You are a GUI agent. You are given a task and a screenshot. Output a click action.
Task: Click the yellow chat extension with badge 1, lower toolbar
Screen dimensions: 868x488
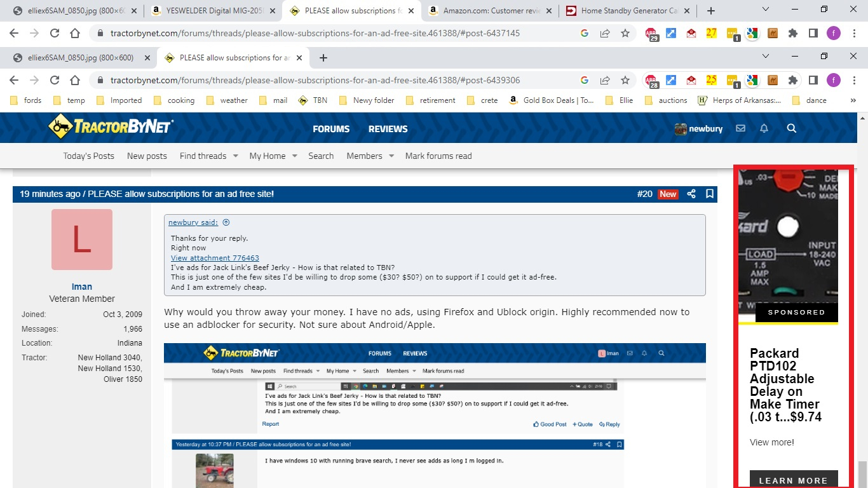[x=732, y=81]
